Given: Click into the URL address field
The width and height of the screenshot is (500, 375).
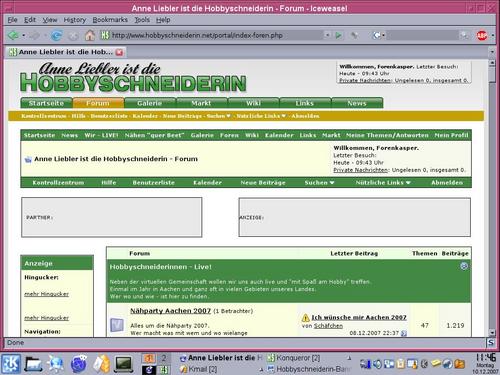Looking at the screenshot, I should coord(216,35).
